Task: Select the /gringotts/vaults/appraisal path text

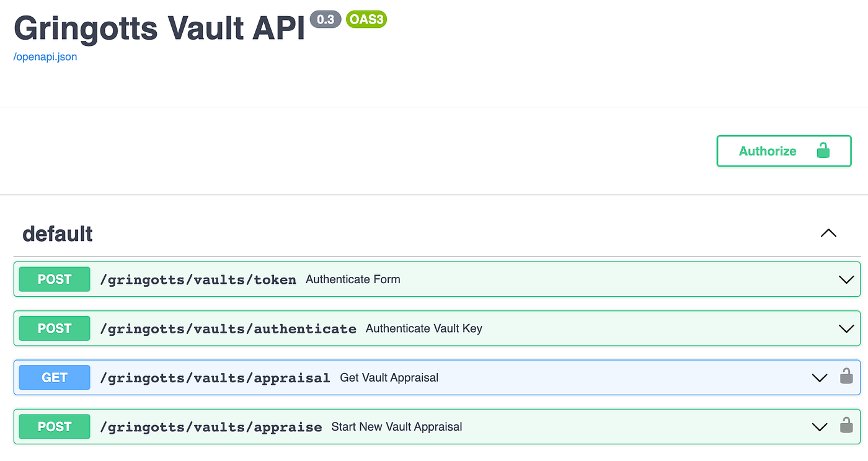Action: pyautogui.click(x=215, y=378)
